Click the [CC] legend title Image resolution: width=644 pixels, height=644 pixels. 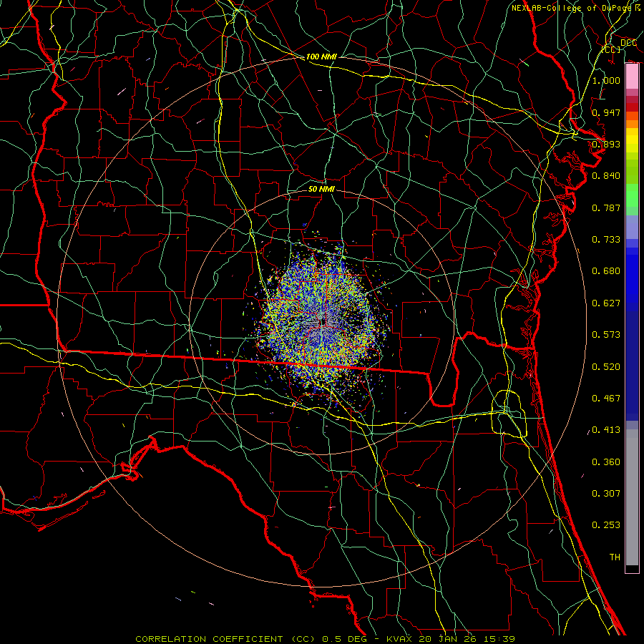pos(611,49)
